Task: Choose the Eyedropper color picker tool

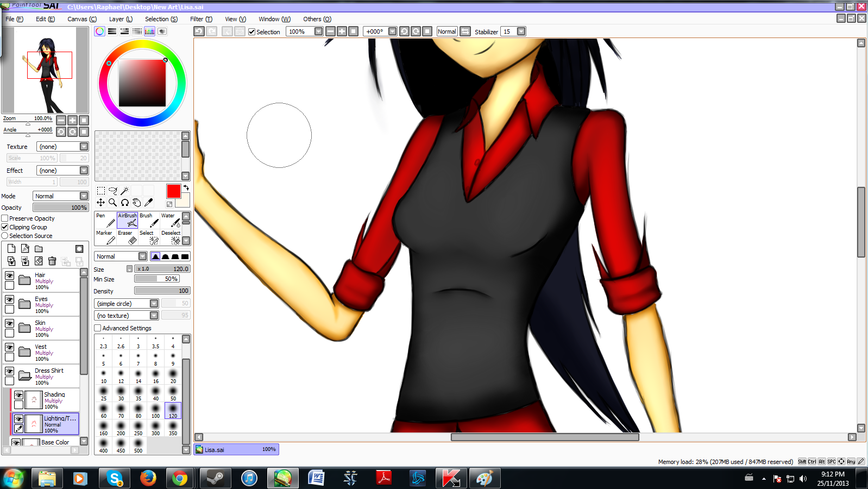Action: [x=149, y=203]
